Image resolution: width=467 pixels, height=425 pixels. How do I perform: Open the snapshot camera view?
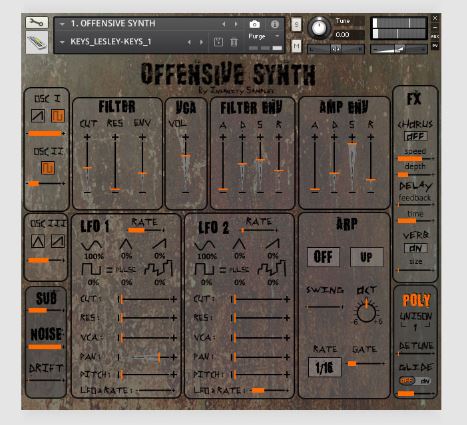pos(254,24)
